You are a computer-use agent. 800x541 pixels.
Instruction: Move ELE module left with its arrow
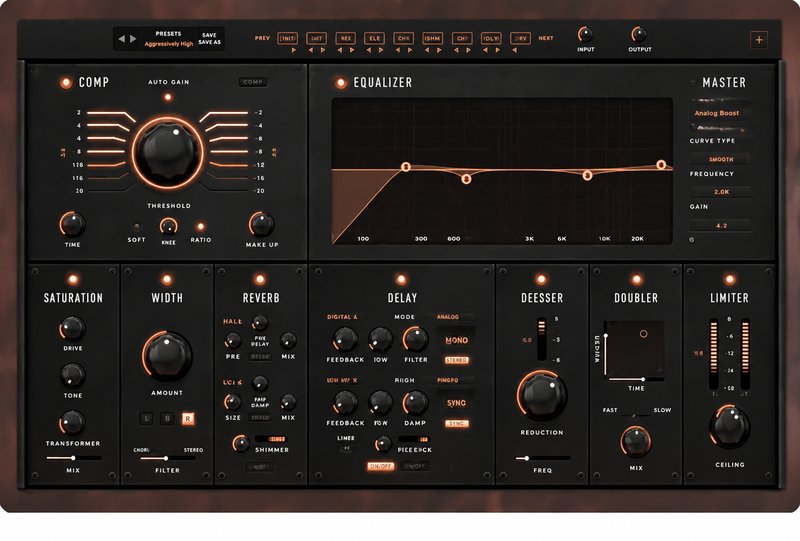pos(369,50)
